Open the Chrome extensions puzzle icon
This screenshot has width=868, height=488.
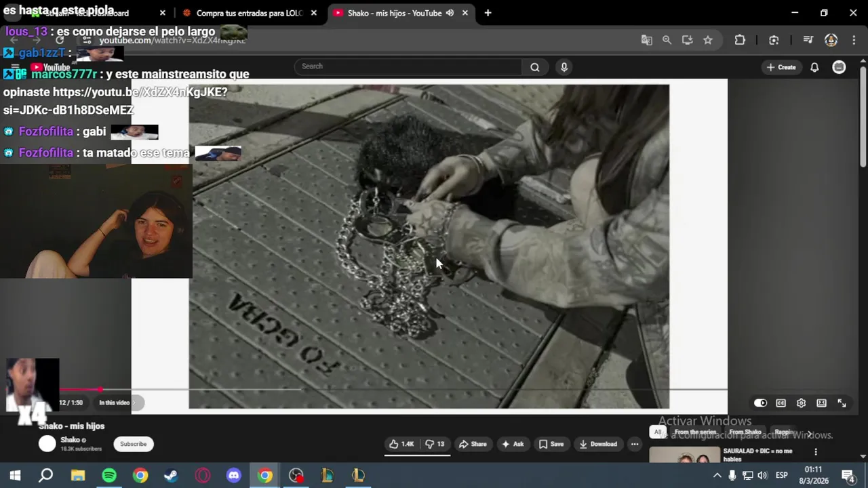pos(740,40)
